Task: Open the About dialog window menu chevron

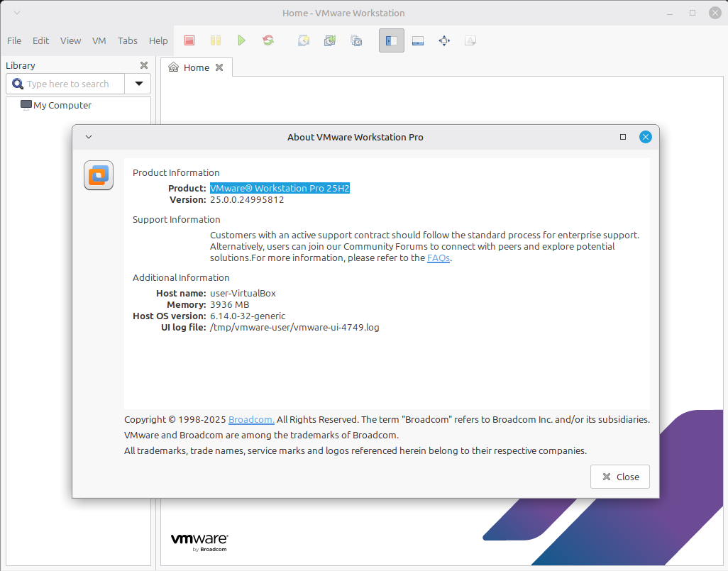Action: tap(89, 137)
